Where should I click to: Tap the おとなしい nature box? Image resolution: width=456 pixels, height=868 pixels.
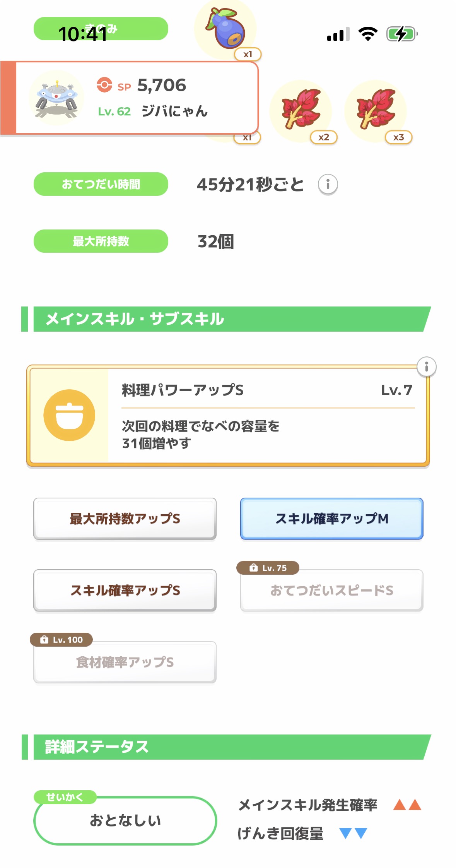coord(125,820)
